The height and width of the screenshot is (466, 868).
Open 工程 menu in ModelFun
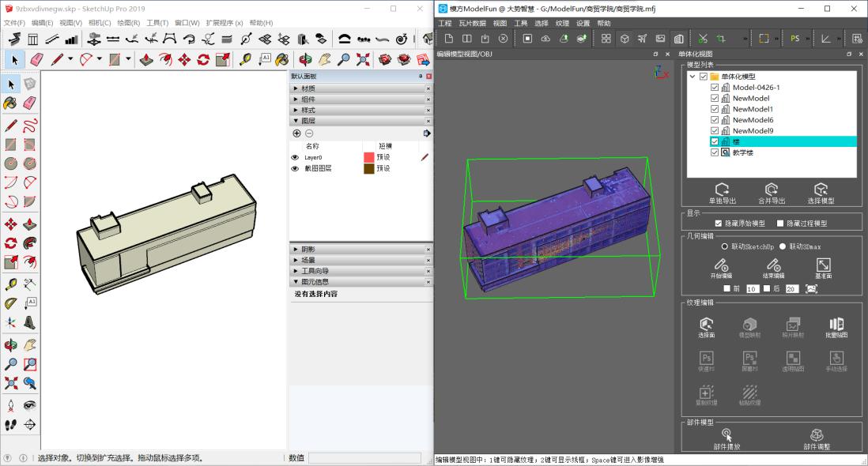click(445, 23)
